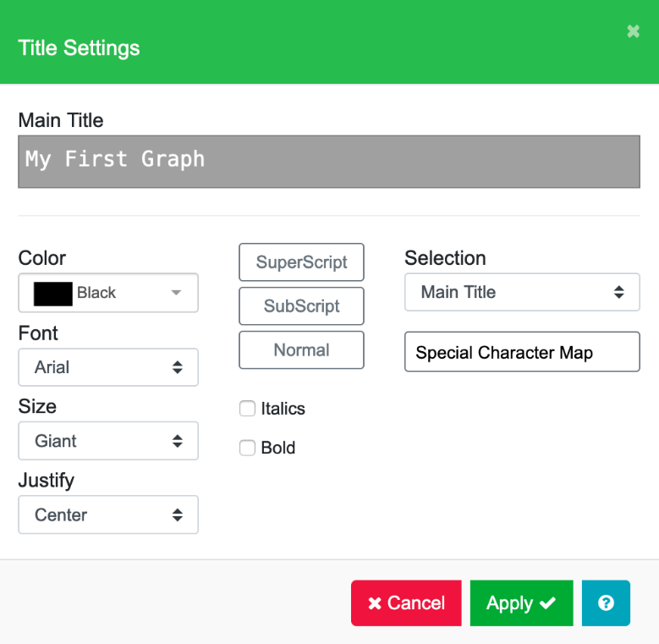
Task: Close the Title Settings dialog with X
Action: (633, 31)
